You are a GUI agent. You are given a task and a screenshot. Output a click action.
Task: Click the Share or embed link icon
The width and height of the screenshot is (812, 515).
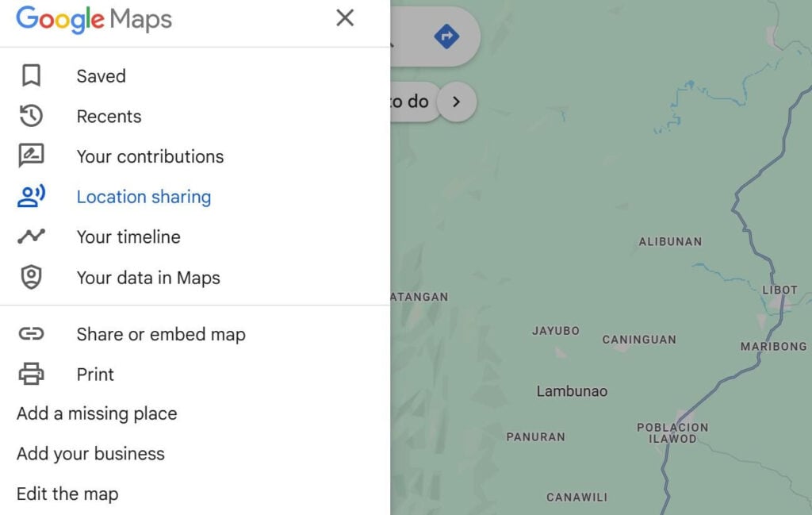31,334
